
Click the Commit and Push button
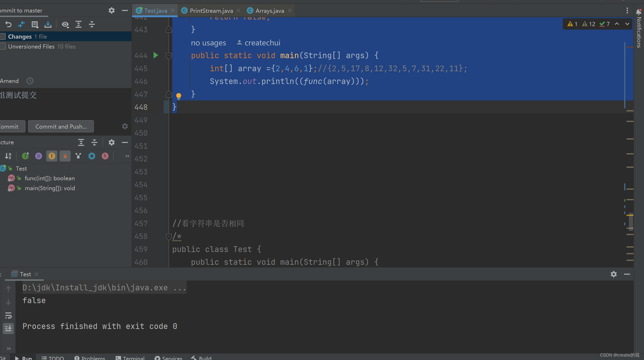(x=61, y=127)
